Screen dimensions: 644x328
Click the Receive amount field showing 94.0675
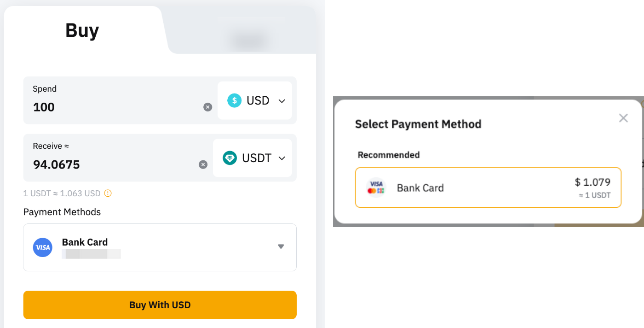tap(110, 164)
